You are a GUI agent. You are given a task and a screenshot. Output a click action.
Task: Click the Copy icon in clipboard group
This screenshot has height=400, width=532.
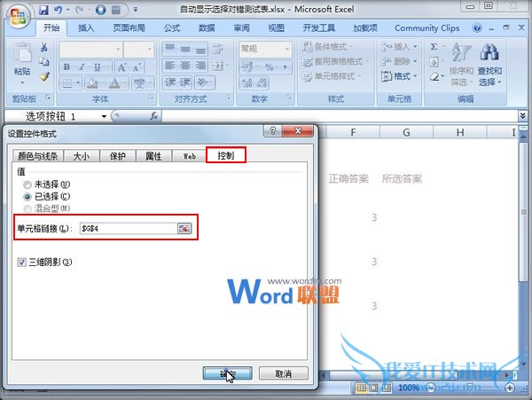point(44,62)
